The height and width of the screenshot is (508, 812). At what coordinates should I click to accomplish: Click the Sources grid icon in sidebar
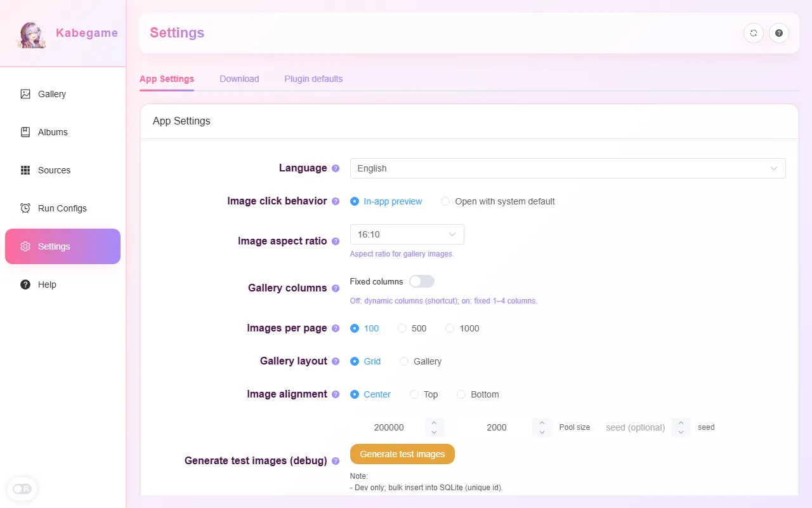(25, 170)
